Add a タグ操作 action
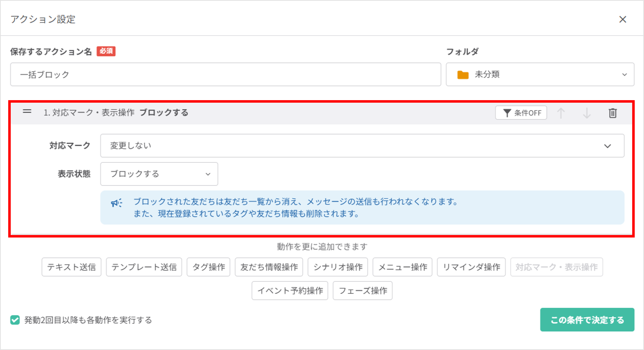This screenshot has height=350, width=644. coord(208,267)
